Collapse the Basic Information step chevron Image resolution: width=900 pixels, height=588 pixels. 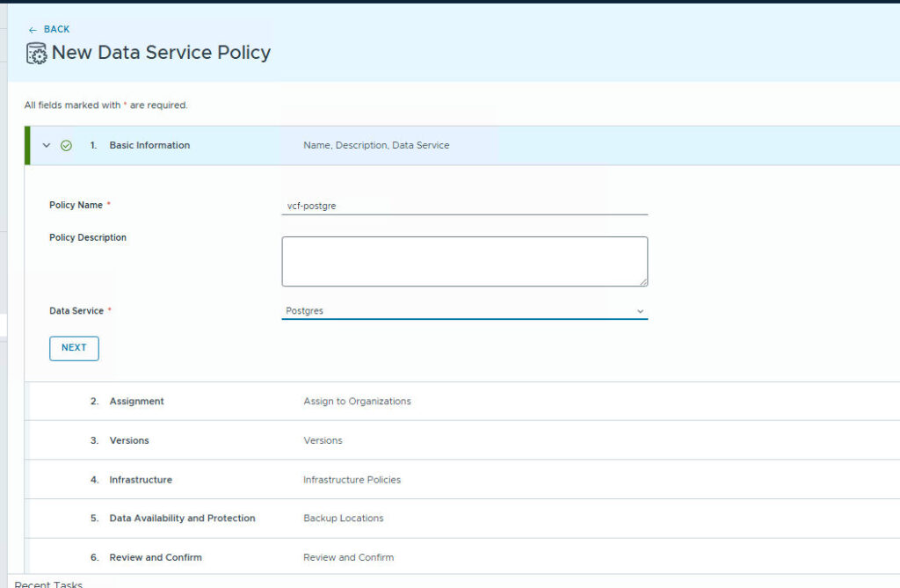coord(47,146)
